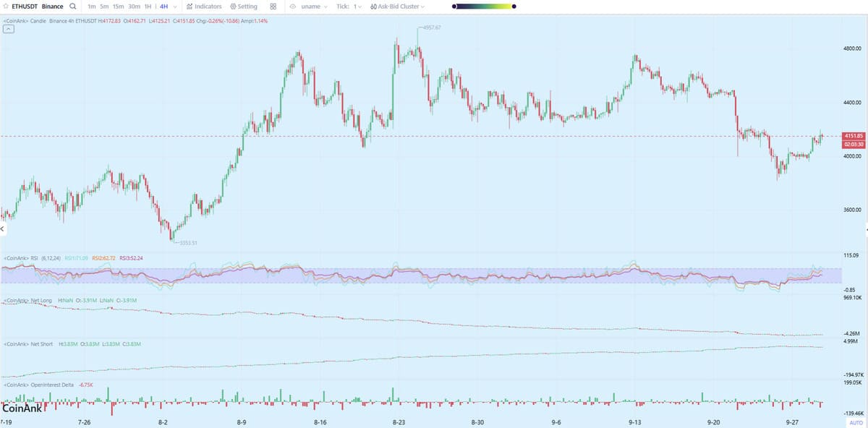Open the Ask-Bid Cluster menu
Image resolution: width=868 pixels, height=428 pixels.
(397, 7)
